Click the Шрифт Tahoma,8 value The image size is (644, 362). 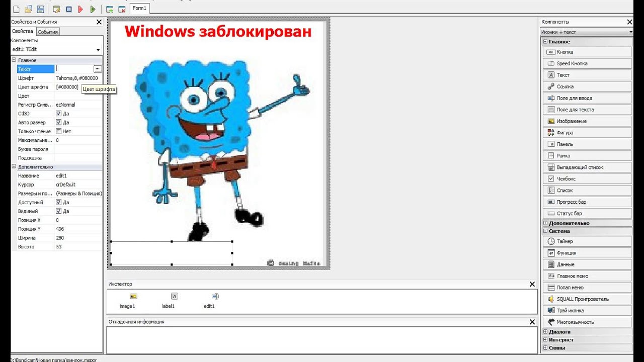tap(77, 78)
